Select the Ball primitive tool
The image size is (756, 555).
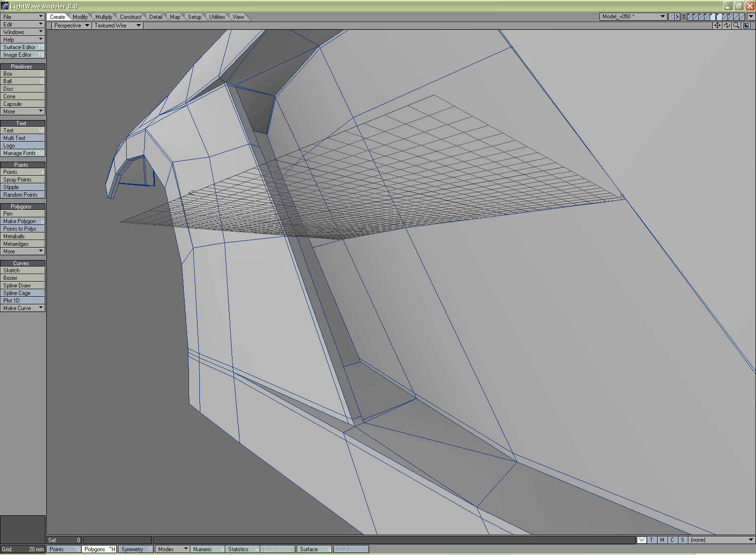tap(23, 81)
